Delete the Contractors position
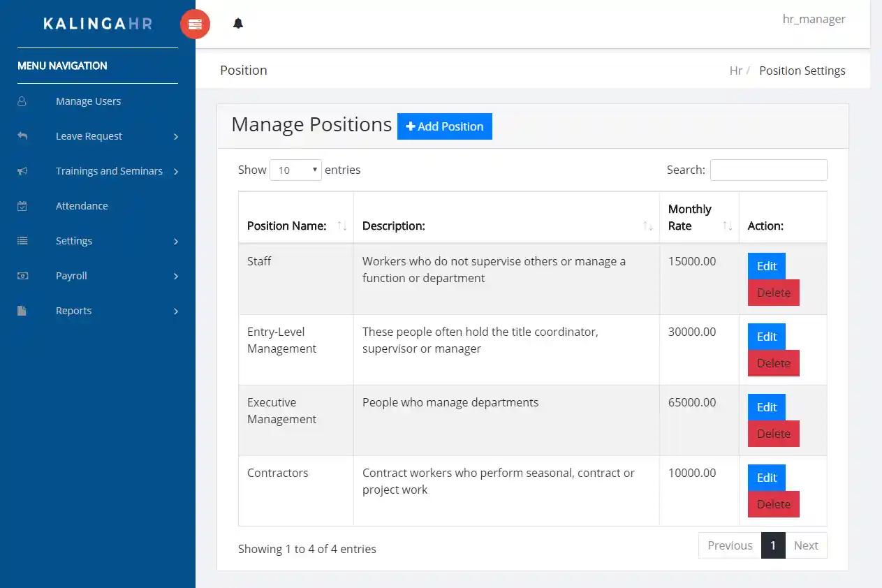This screenshot has width=882, height=588. (774, 504)
